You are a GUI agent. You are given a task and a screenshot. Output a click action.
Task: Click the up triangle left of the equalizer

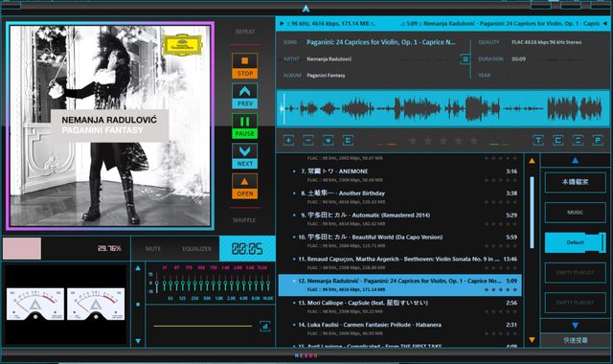tap(138, 268)
